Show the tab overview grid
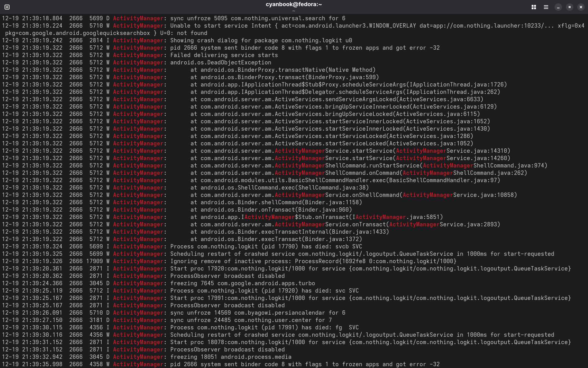The image size is (588, 368). point(534,7)
